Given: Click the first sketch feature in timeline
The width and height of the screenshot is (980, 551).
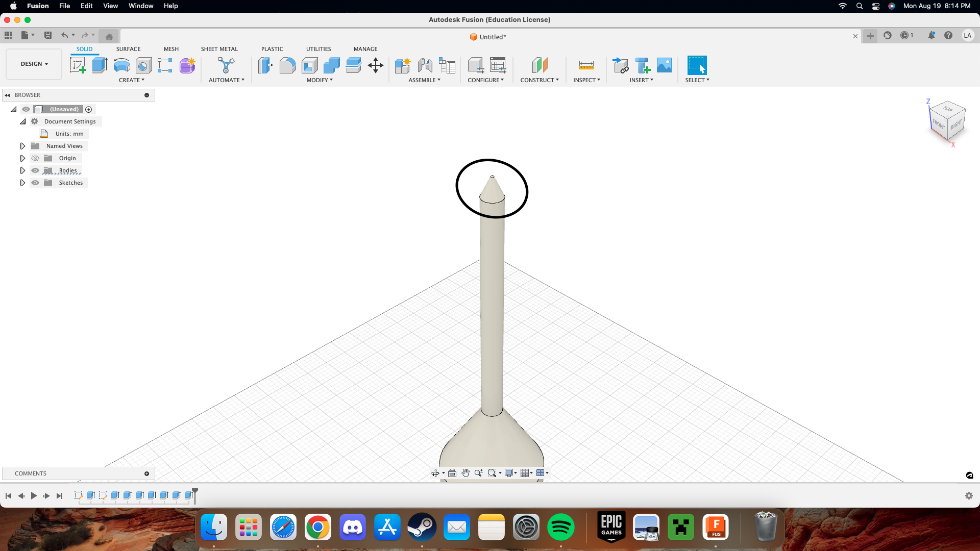Looking at the screenshot, I should (78, 495).
